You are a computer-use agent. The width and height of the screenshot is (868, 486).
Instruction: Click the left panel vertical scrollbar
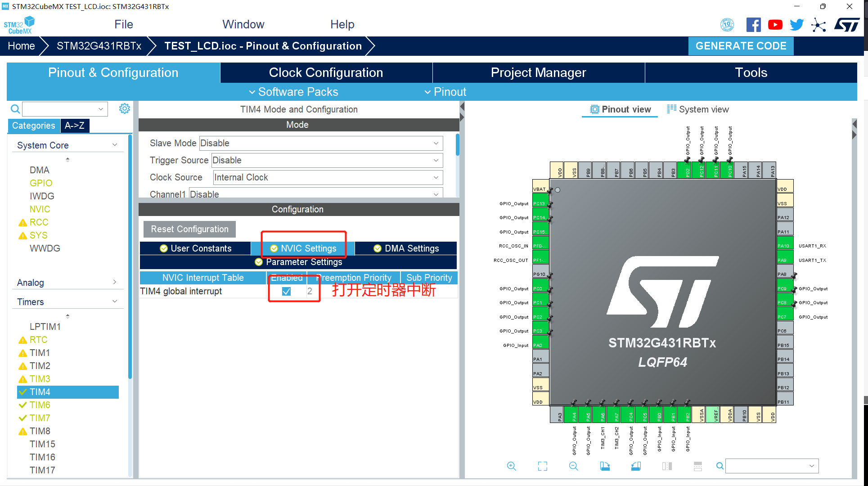coord(130,256)
